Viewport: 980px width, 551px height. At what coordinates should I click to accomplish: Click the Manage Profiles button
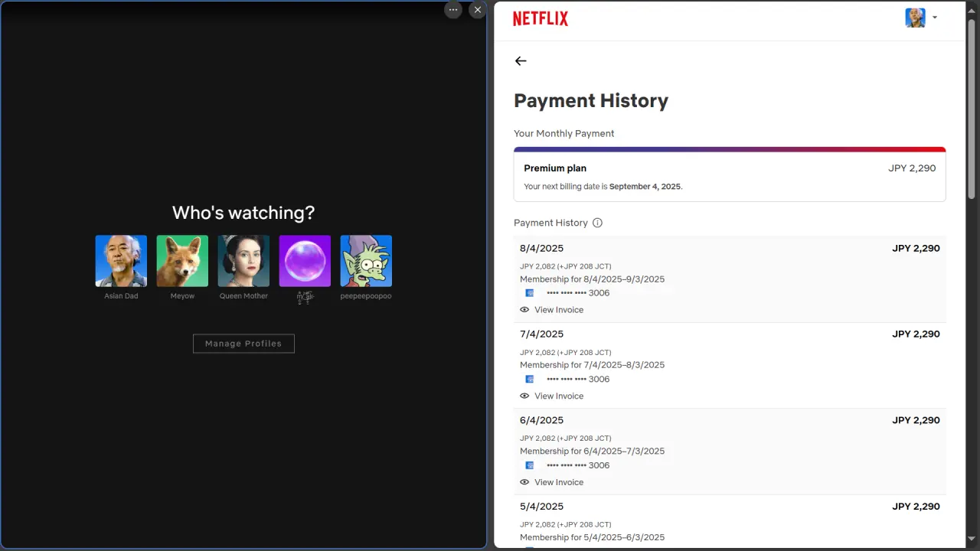[x=243, y=344]
